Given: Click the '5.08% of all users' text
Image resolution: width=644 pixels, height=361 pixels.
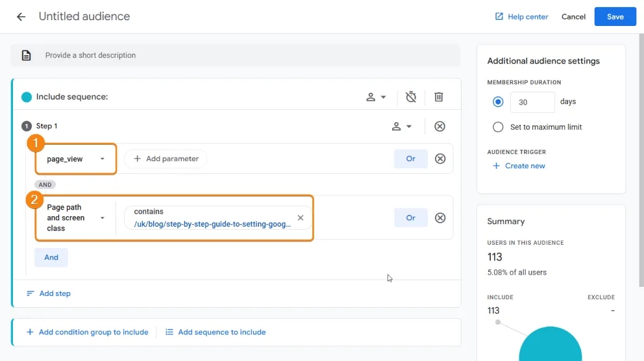Looking at the screenshot, I should point(517,273).
